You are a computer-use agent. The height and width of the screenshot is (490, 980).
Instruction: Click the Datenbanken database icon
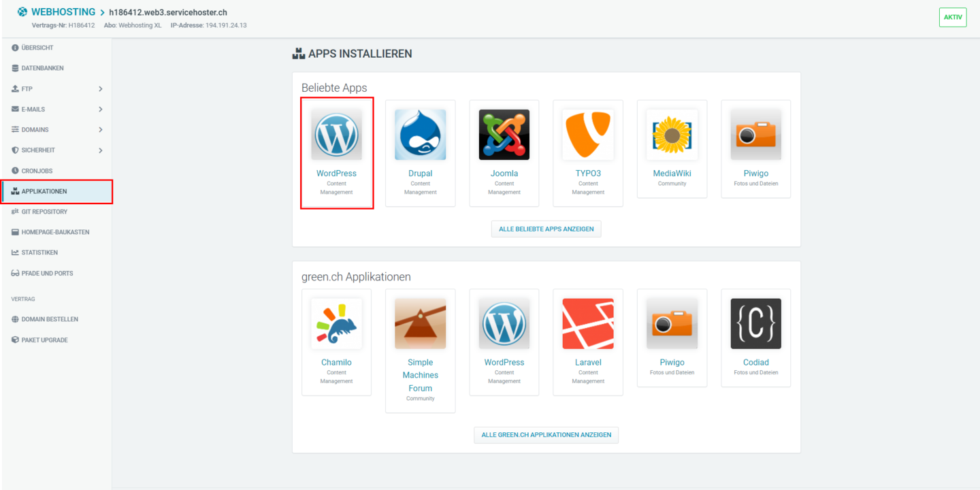point(15,68)
